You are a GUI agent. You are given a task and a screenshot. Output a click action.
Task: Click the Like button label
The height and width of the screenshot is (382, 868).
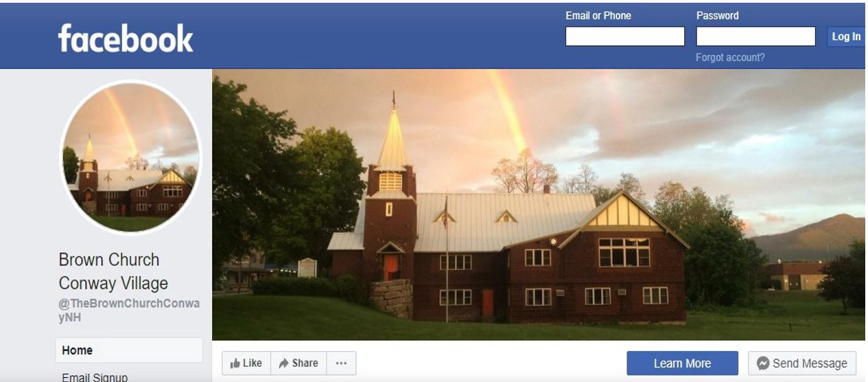point(253,363)
